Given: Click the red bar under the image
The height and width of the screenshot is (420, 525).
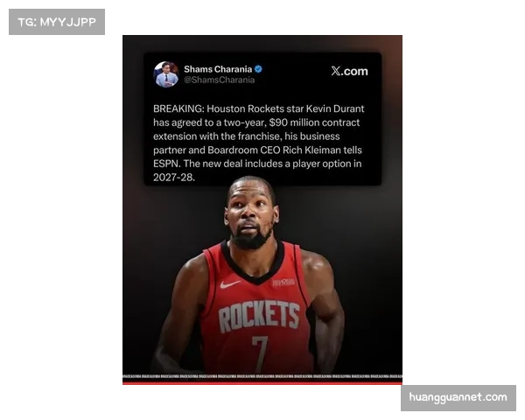Looking at the screenshot, I should click(x=262, y=382).
